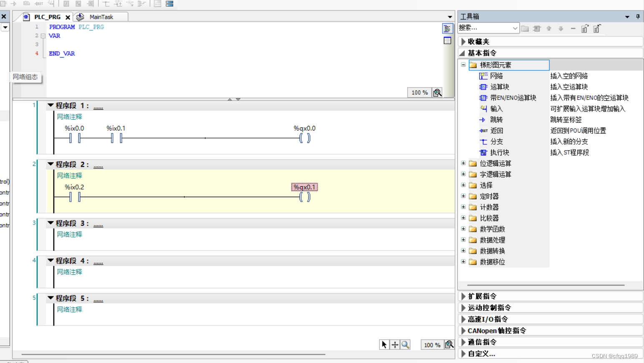Select the 返回 element in the toolbox
The image size is (644, 363).
pyautogui.click(x=496, y=130)
